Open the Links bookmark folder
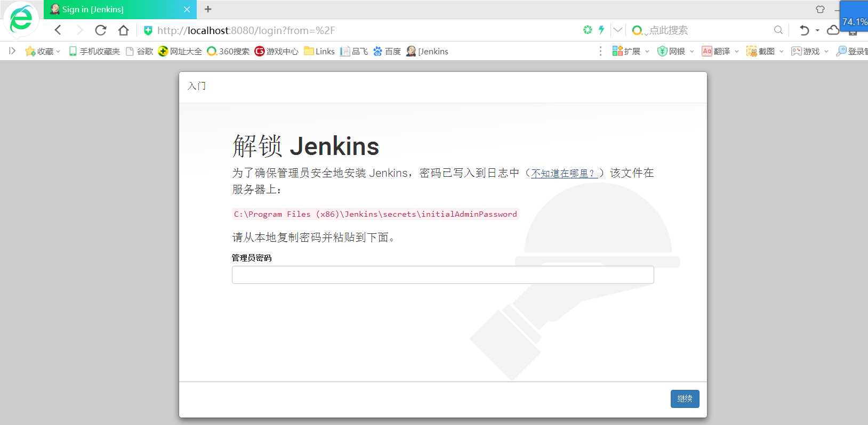 pos(319,51)
